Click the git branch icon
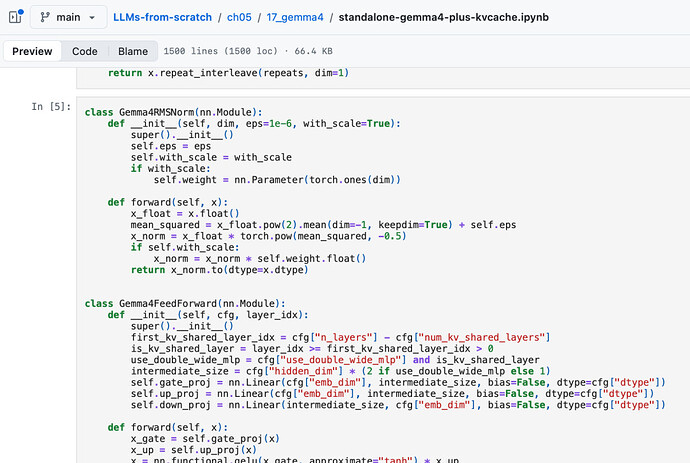Screen dimensions: 690x463 (x=44, y=17)
